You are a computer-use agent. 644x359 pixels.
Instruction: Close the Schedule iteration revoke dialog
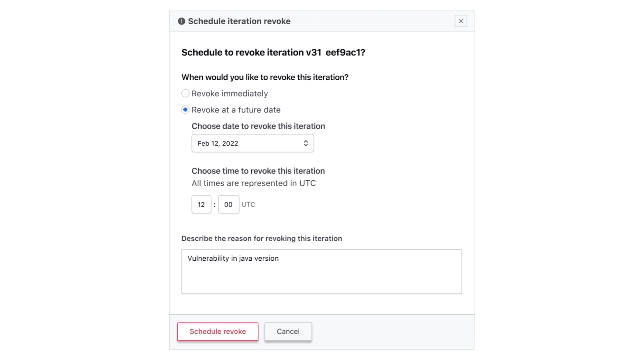tap(461, 21)
